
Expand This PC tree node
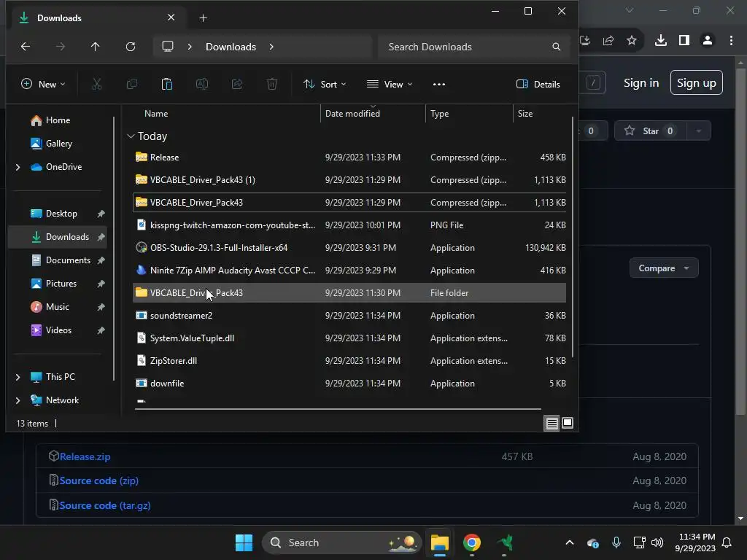click(18, 377)
